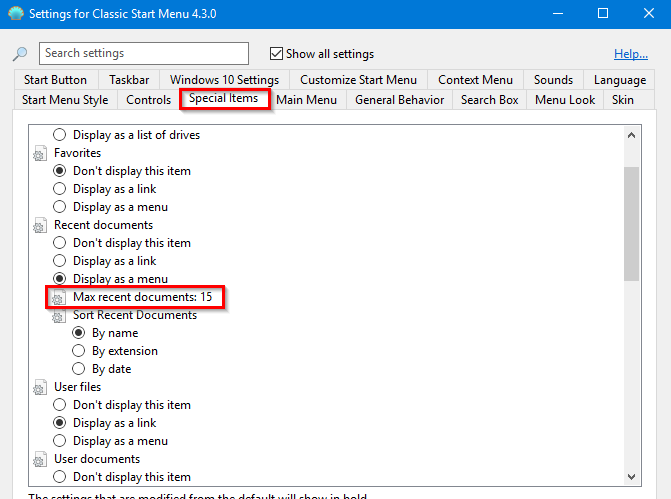Edit the Max recent documents value
The height and width of the screenshot is (499, 671).
(143, 297)
